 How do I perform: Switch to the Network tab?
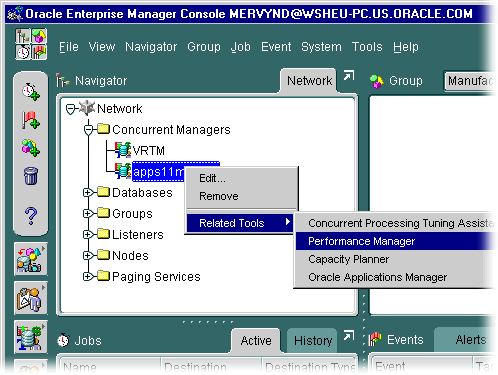[x=309, y=81]
